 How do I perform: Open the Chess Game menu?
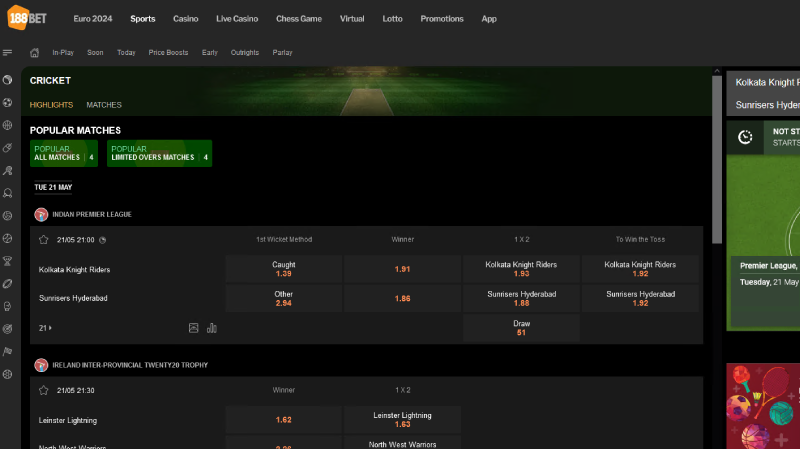[299, 19]
